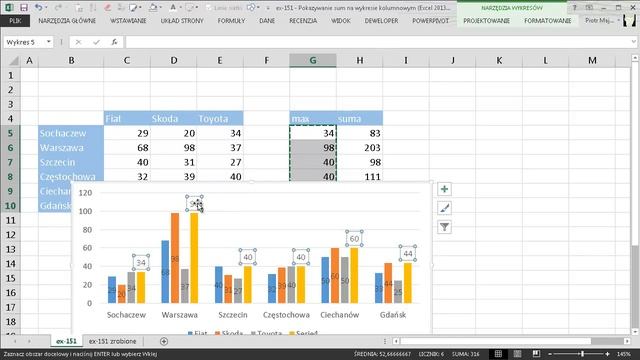Go to previous sheet navigation arrow

[15, 341]
